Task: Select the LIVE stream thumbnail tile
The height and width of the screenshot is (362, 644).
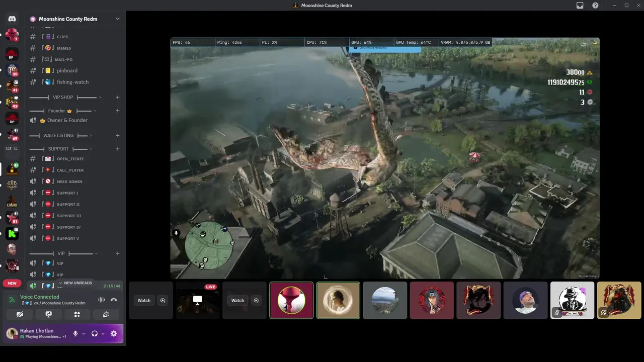Action: click(198, 300)
